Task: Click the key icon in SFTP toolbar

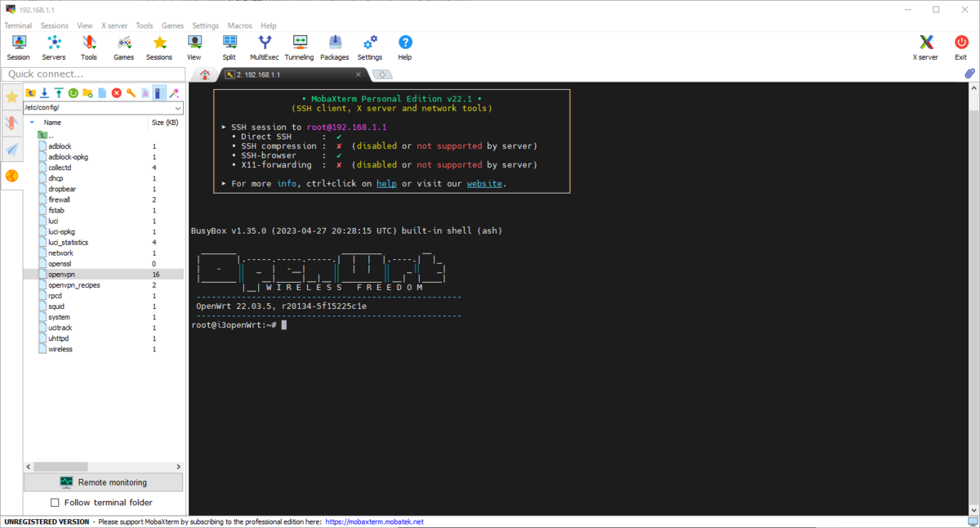Action: 131,93
